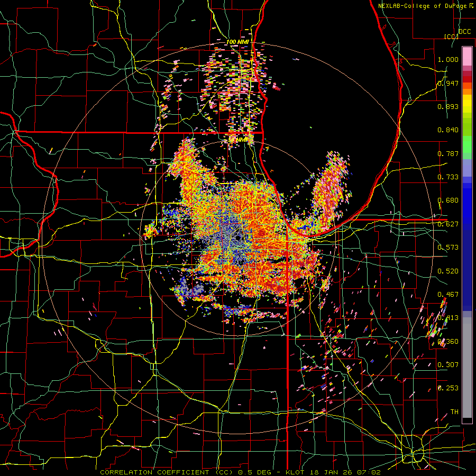Click the 0.787 scale value

tap(448, 153)
